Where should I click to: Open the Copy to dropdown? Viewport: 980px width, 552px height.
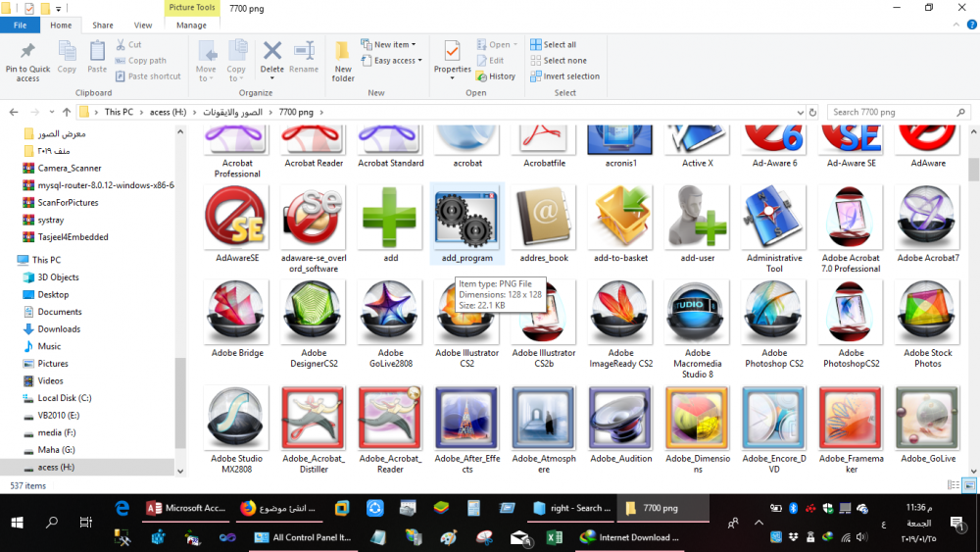pos(236,61)
